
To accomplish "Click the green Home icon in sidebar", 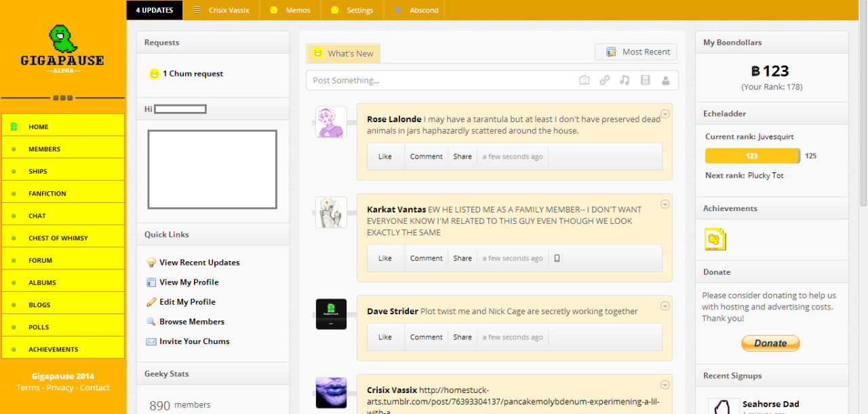I will coord(14,126).
